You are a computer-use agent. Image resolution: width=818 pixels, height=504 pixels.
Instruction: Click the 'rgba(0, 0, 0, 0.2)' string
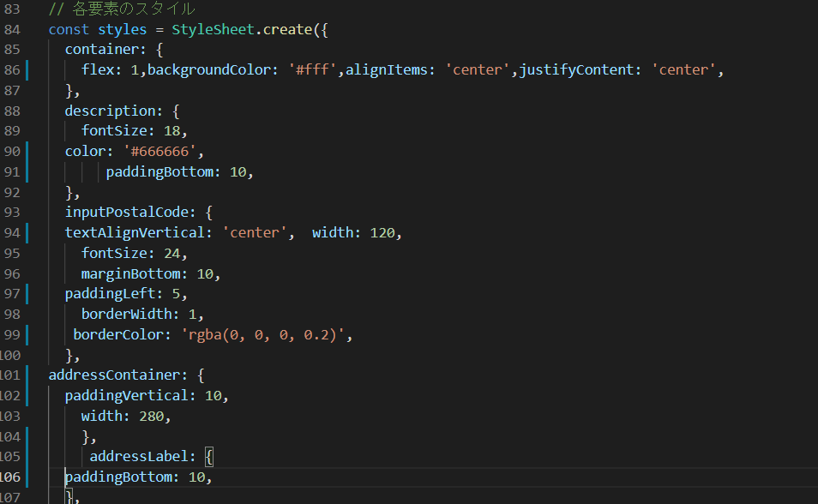(262, 334)
